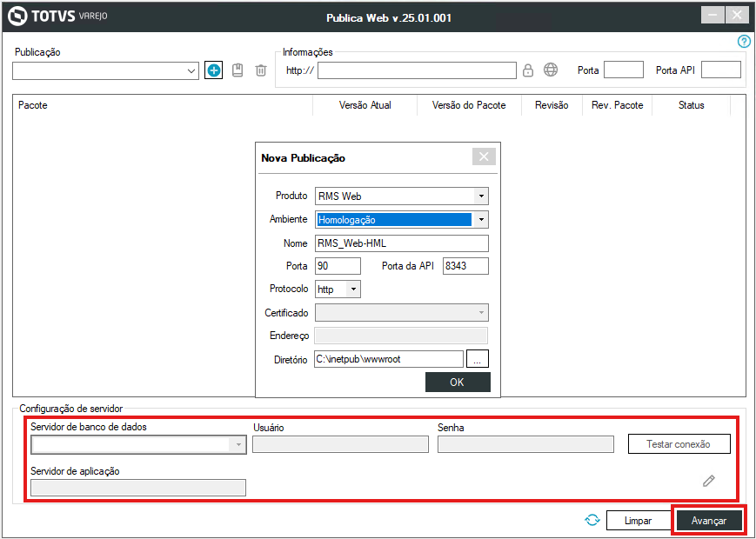This screenshot has width=756, height=539.
Task: Click the Status column header
Action: (x=692, y=105)
